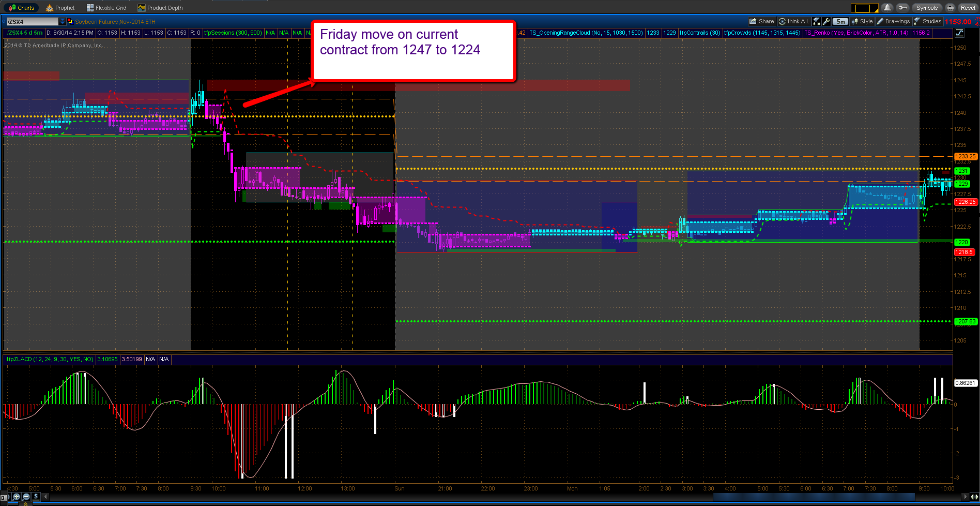Image resolution: width=980 pixels, height=506 pixels.
Task: Click the 1218.5 red price bubble
Action: 963,252
